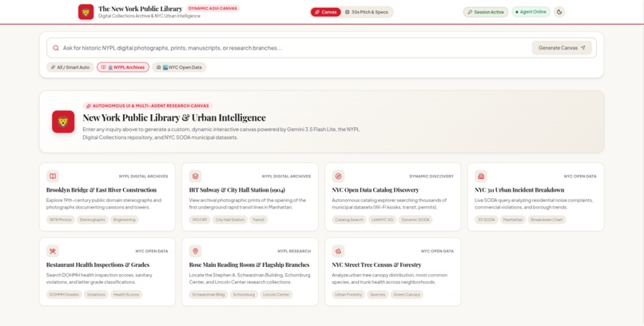
Task: Click the 1878 Photos tag
Action: click(61, 220)
